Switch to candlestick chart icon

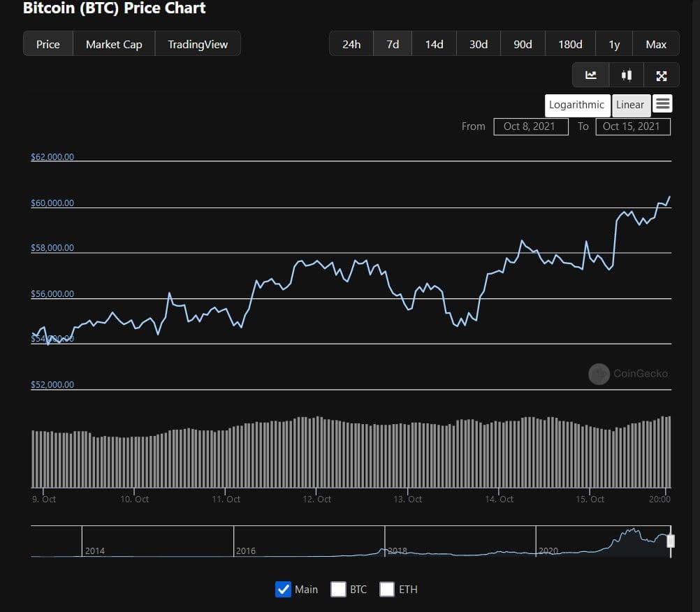point(627,75)
